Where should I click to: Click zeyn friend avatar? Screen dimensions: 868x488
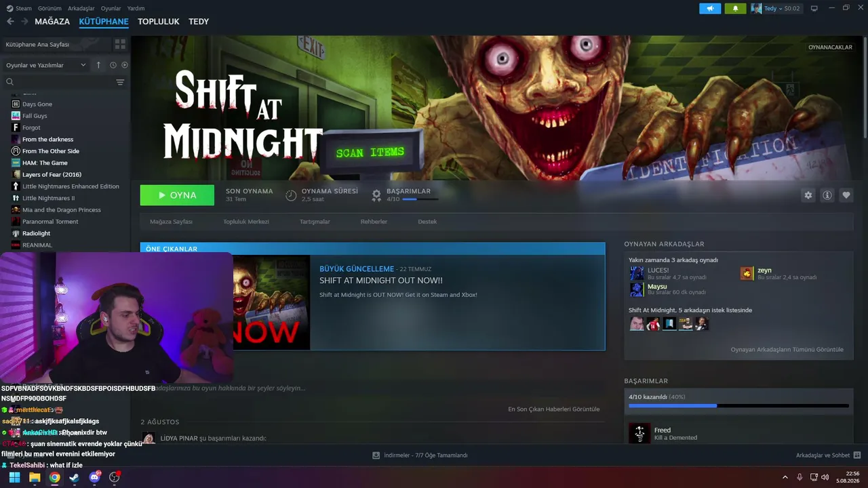coord(747,273)
